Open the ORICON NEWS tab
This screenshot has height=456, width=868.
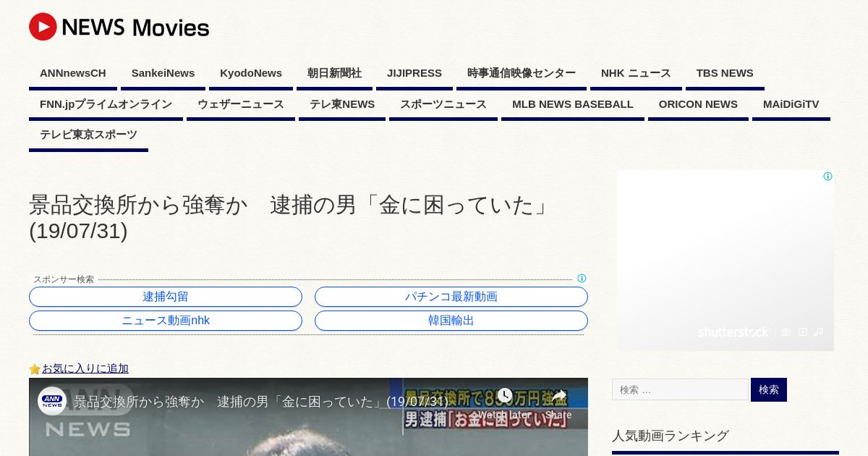coord(698,104)
